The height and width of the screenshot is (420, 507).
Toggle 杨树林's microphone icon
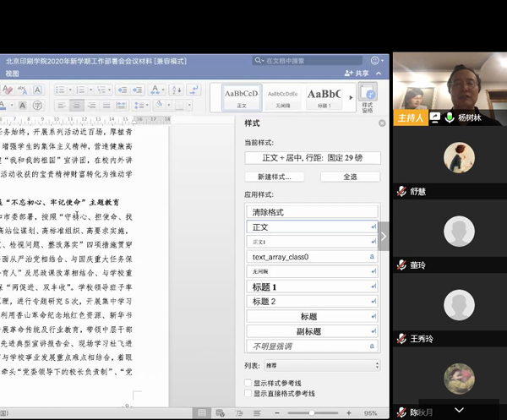pyautogui.click(x=450, y=117)
